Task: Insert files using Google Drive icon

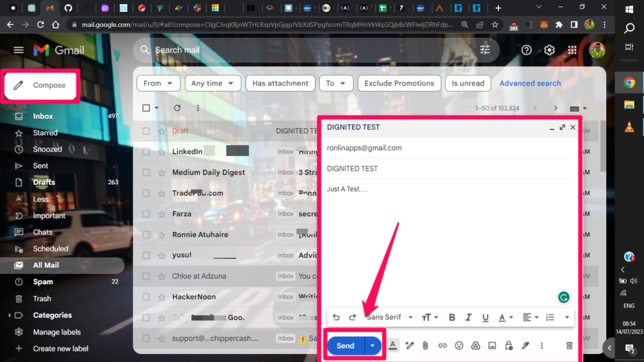Action: point(475,346)
